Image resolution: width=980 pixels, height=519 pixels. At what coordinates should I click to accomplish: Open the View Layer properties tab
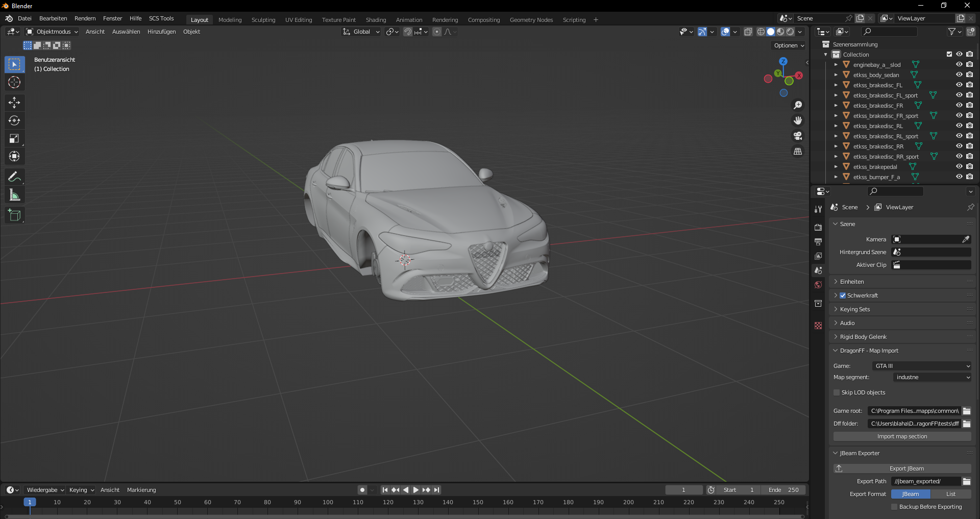point(818,256)
